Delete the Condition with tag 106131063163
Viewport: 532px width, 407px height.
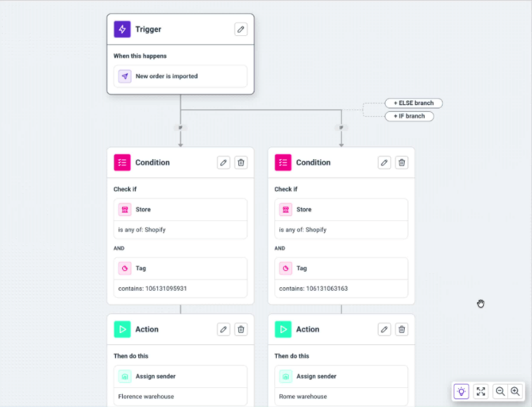click(x=402, y=162)
